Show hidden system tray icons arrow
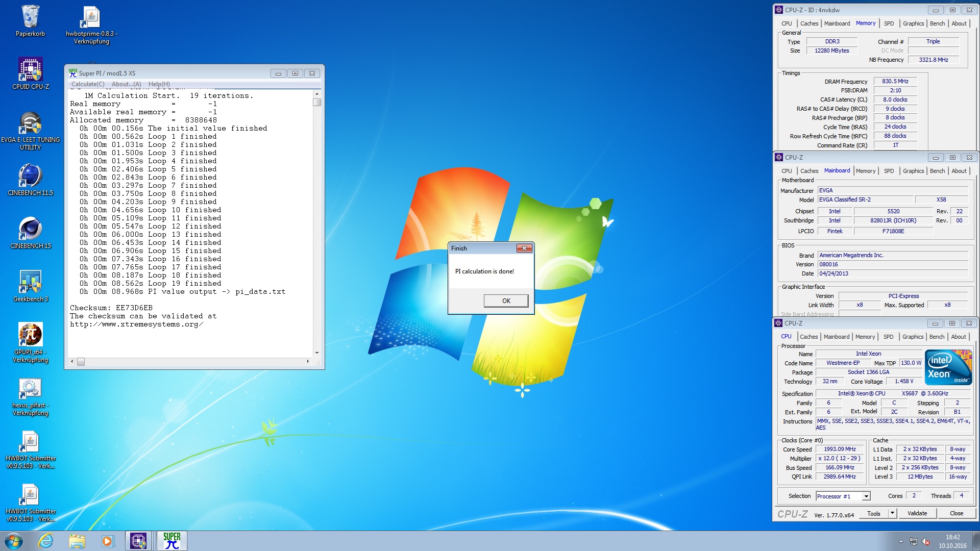 point(901,541)
